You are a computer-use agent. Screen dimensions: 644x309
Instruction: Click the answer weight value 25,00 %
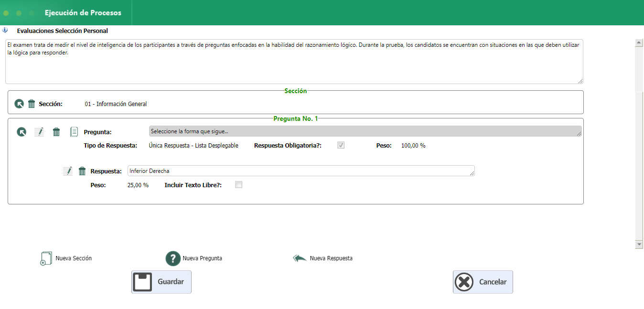[x=138, y=185]
